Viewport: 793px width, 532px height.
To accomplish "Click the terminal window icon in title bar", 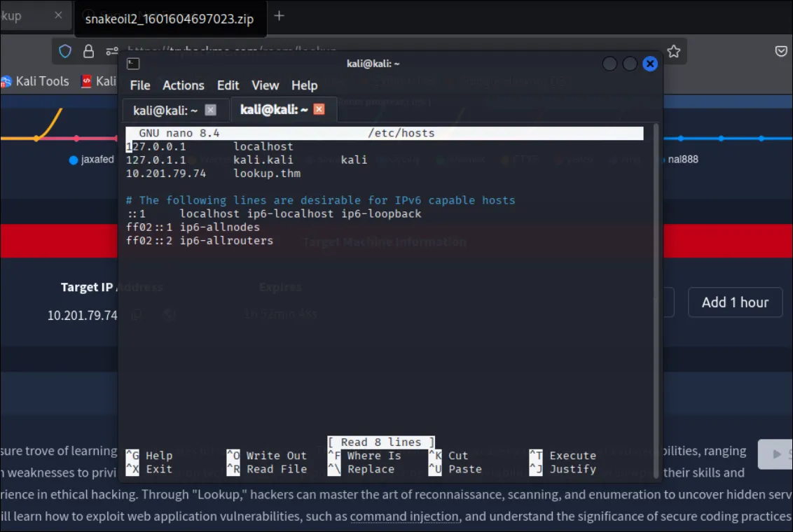I will [x=133, y=64].
